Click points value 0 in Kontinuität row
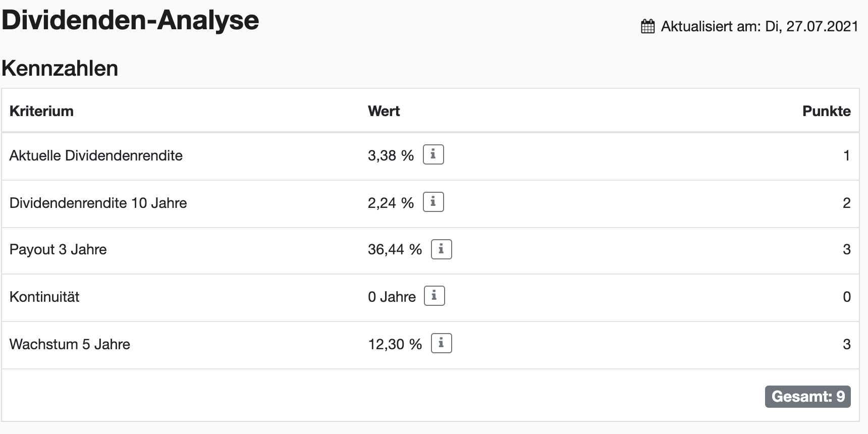868x434 pixels. pyautogui.click(x=847, y=297)
